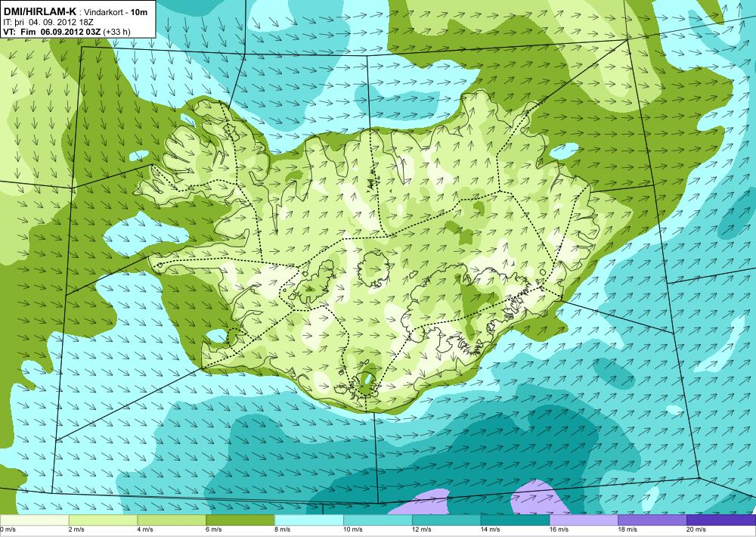Click the '2 m/s' legend label
The width and height of the screenshot is (756, 537).
click(78, 529)
